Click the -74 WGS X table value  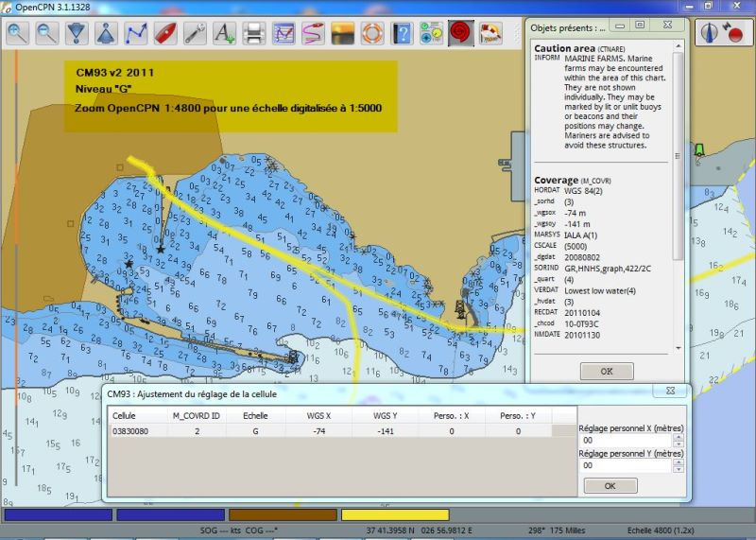(318, 431)
